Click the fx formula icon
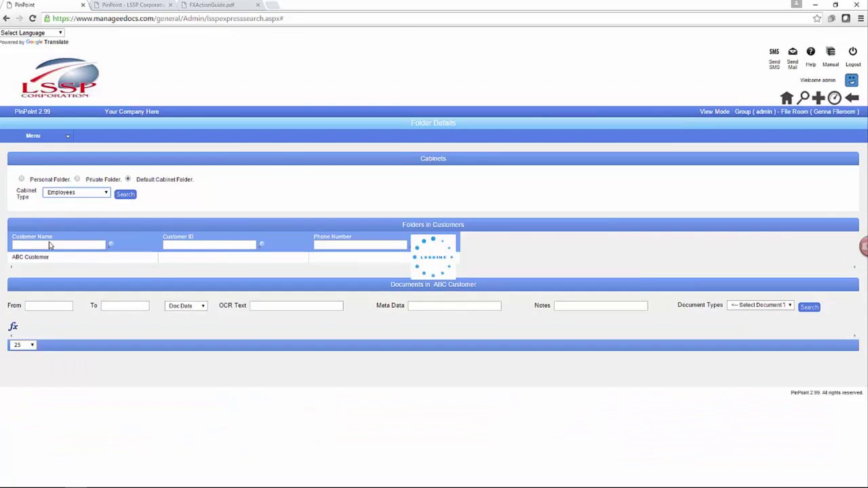 pyautogui.click(x=13, y=327)
